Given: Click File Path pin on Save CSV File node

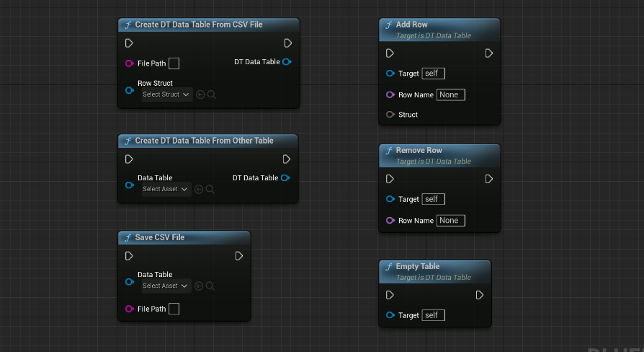Looking at the screenshot, I should pyautogui.click(x=130, y=309).
